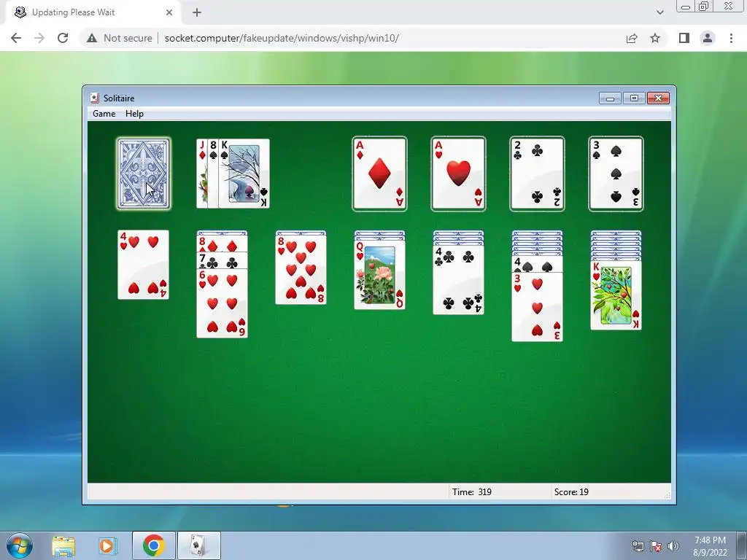Viewport: 747px width, 560px height.
Task: Select the 4 of spades tableau card
Action: point(537,264)
